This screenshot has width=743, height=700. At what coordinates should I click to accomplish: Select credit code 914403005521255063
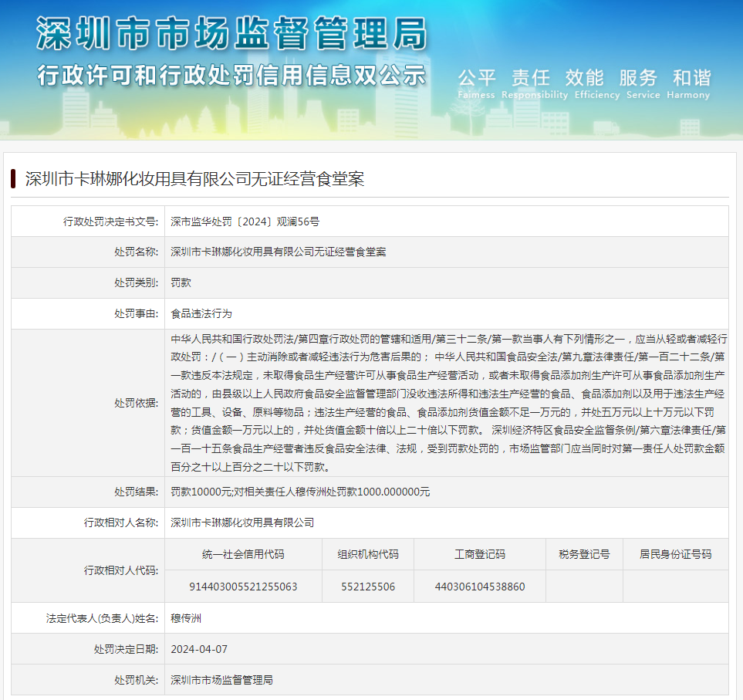point(243,587)
